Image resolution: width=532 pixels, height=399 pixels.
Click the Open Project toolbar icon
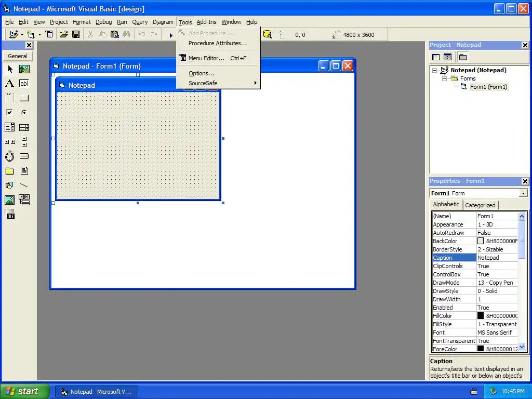click(63, 34)
